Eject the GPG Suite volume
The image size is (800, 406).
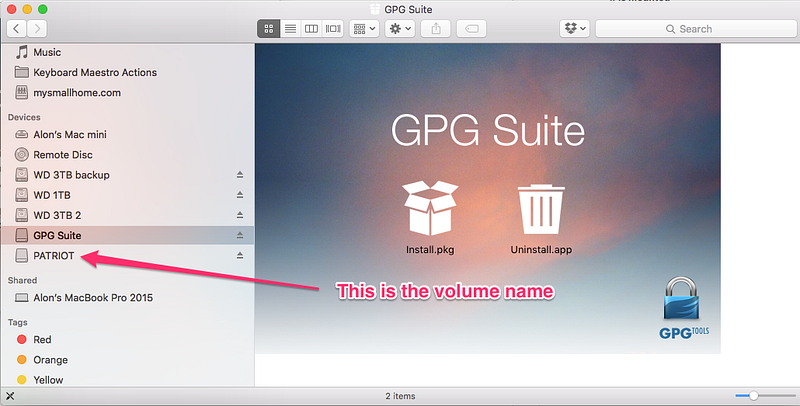click(240, 235)
